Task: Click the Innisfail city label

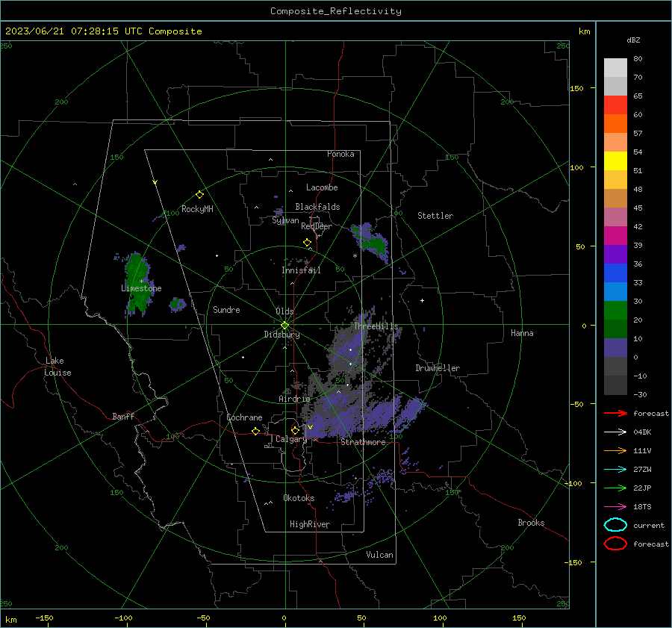Action: (x=301, y=270)
